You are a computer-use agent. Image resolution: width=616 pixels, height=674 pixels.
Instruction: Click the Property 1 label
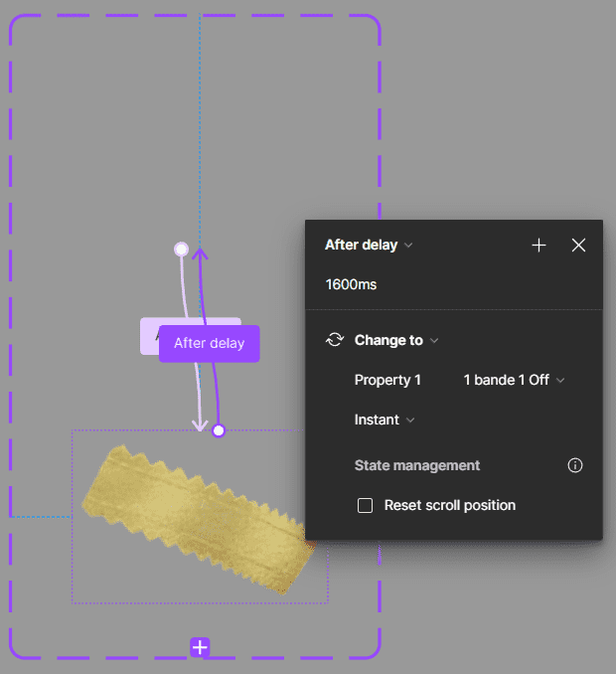coord(387,380)
